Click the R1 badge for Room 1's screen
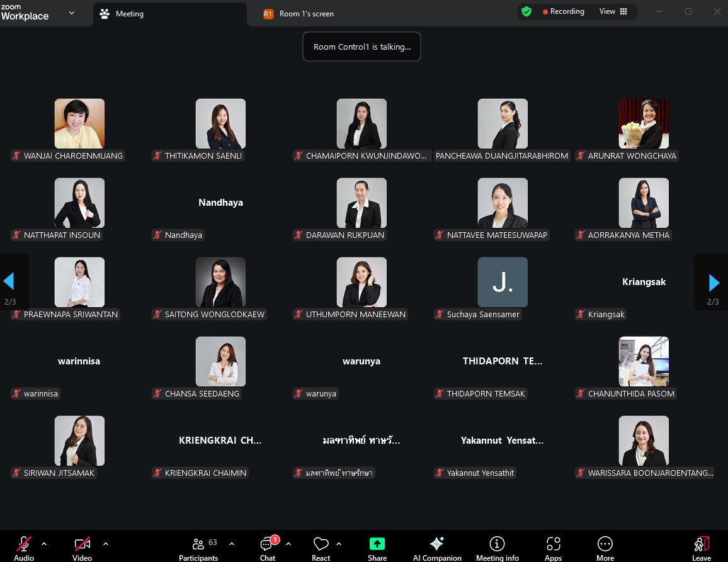The width and height of the screenshot is (728, 562). point(268,14)
